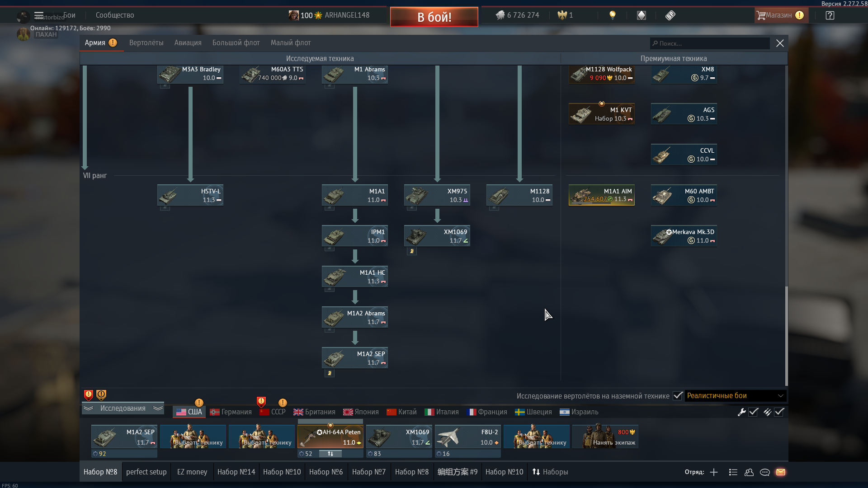Click the light bulb icon
This screenshot has width=868, height=488.
coord(613,15)
